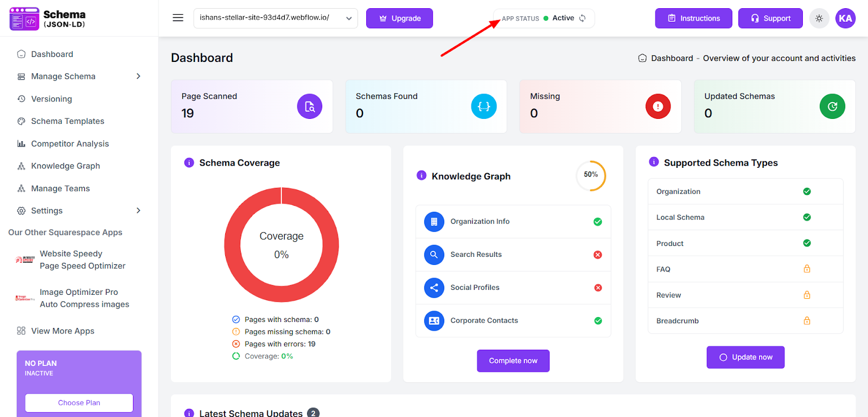Click the Complete now button
Screen dimensions: 868x417
513,361
